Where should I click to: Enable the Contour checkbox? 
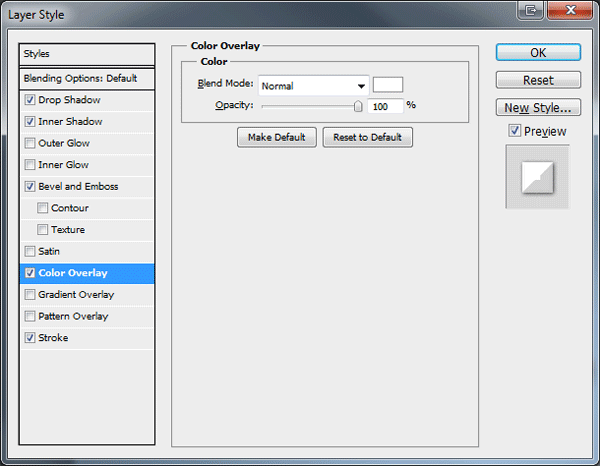coord(42,208)
